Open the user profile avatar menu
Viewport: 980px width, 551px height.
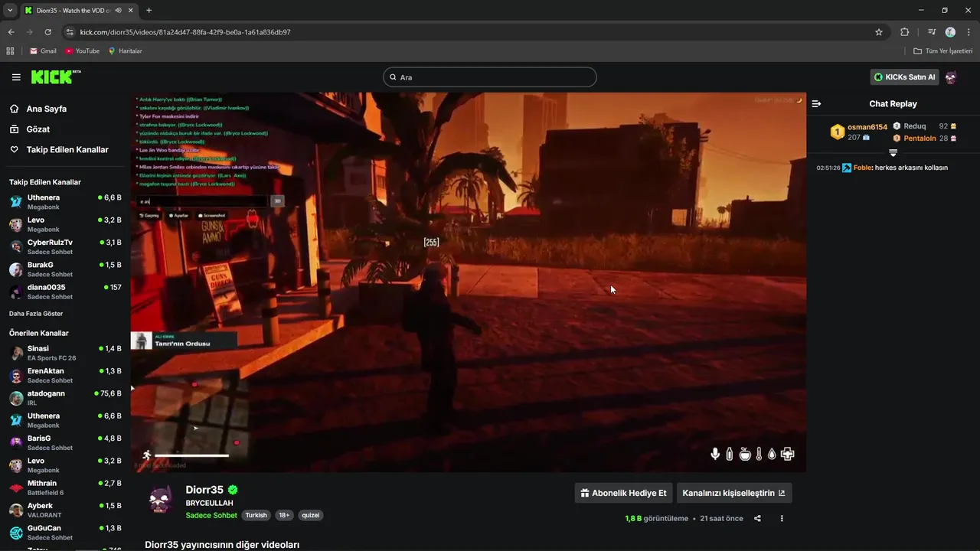(951, 77)
